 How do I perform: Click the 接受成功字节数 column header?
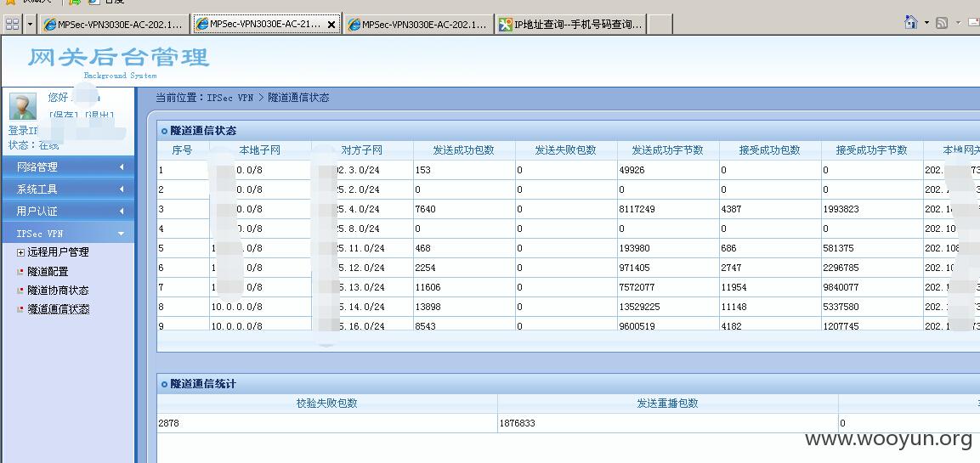pyautogui.click(x=871, y=150)
